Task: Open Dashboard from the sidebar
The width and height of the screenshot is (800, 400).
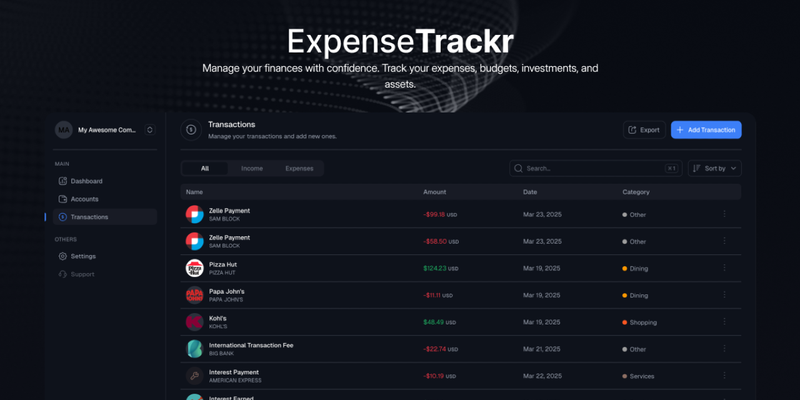Action: pos(86,181)
